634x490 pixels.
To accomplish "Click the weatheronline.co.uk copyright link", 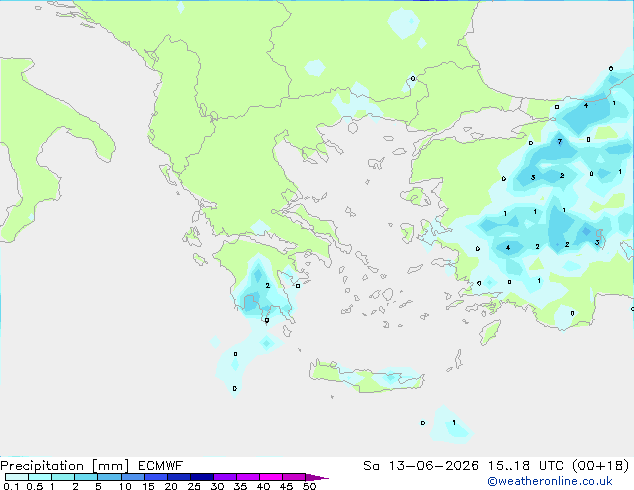I will (550, 481).
